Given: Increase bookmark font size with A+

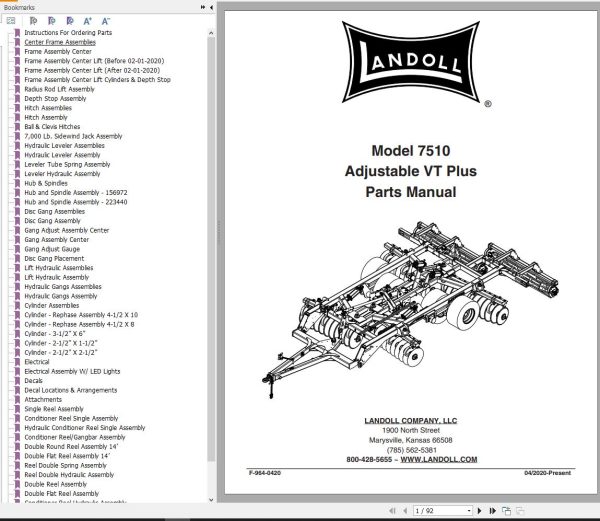Looking at the screenshot, I should 88,21.
